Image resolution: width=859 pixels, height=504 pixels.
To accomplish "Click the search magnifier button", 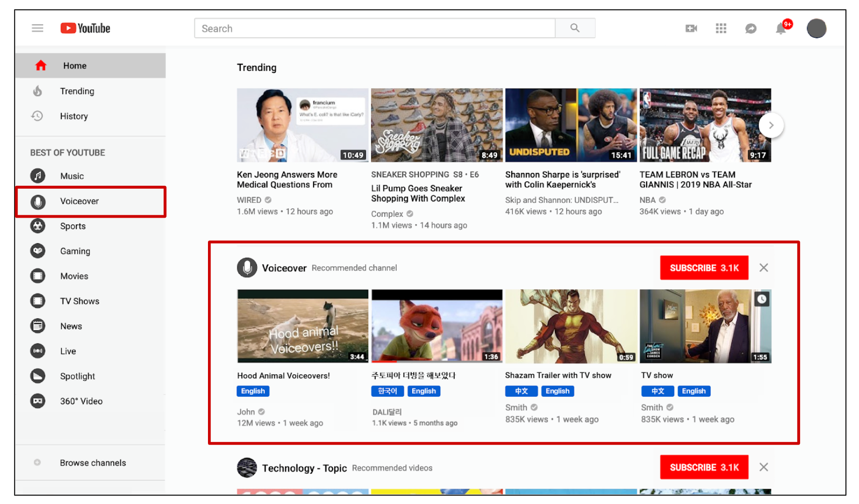I will pyautogui.click(x=575, y=28).
